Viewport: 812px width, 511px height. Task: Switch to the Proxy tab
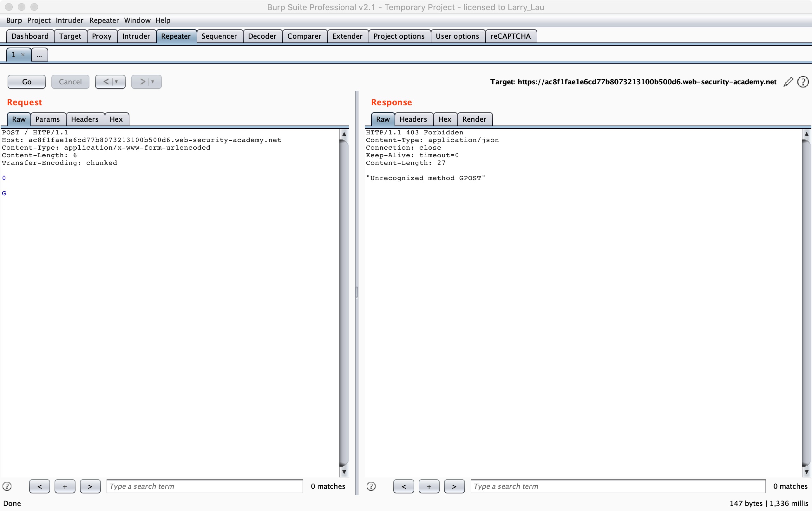click(x=102, y=36)
